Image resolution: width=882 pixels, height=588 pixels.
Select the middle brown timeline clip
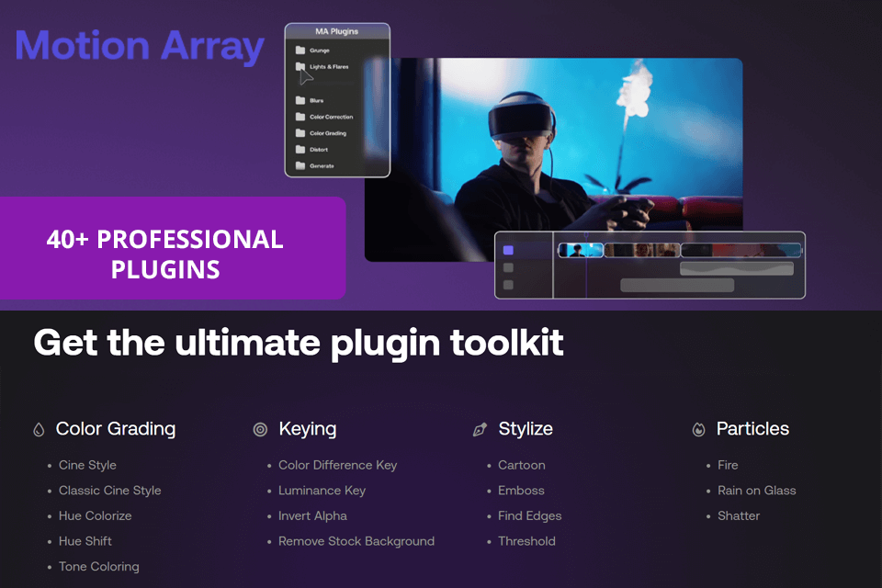[x=642, y=251]
